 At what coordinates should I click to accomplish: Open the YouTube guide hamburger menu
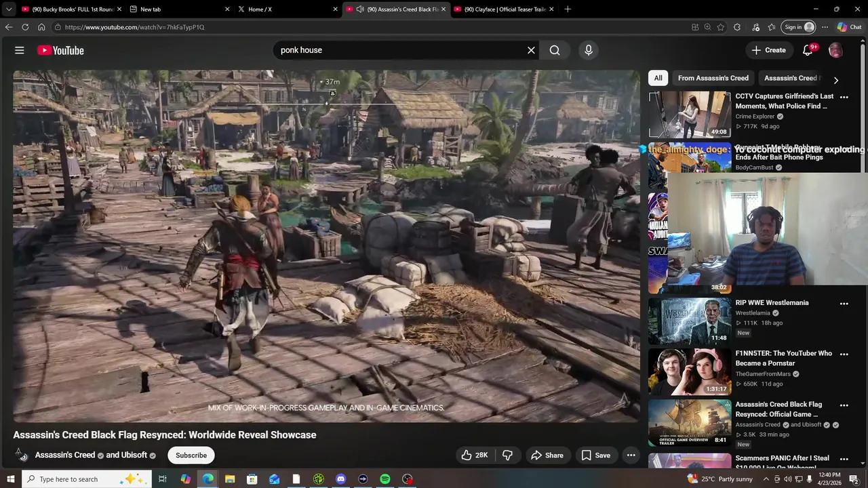20,50
